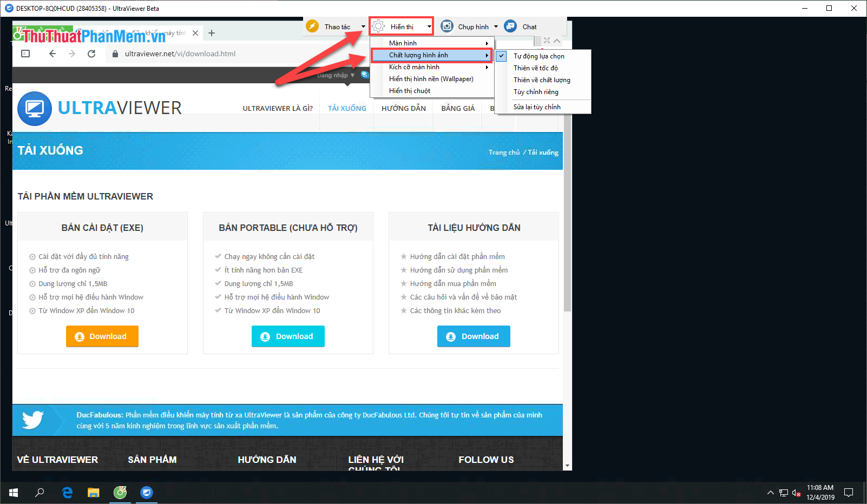Click the grid icon under the UltraViewer toolbar
The width and height of the screenshot is (867, 504).
[x=537, y=41]
